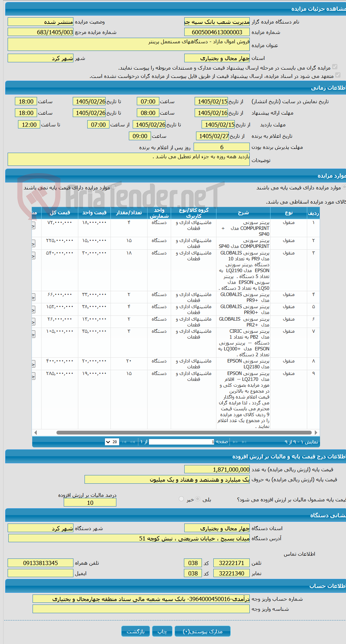Open row 1 detail icon at left edge
The image size is (346, 644).
33,226
